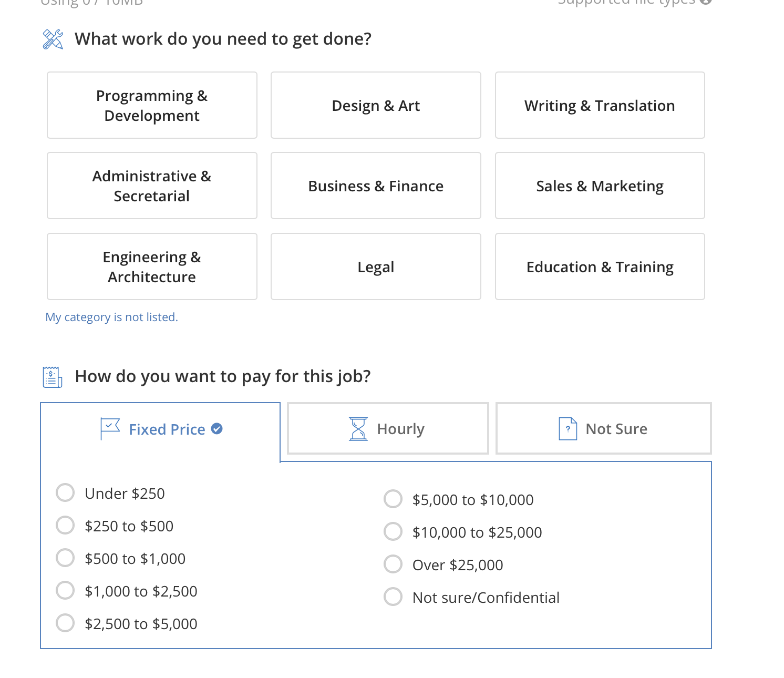Select Sales & Marketing category
Screen dimensions: 784x678
coord(600,186)
